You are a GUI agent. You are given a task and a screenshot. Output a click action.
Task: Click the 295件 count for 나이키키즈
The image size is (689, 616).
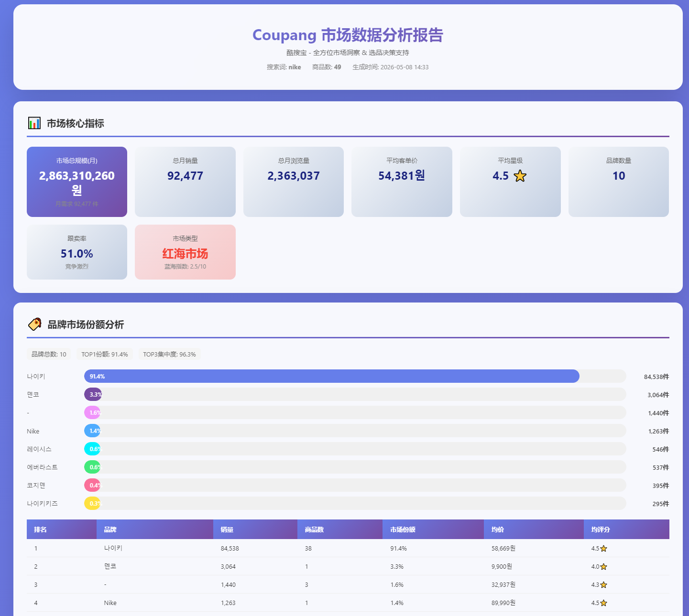tap(661, 504)
